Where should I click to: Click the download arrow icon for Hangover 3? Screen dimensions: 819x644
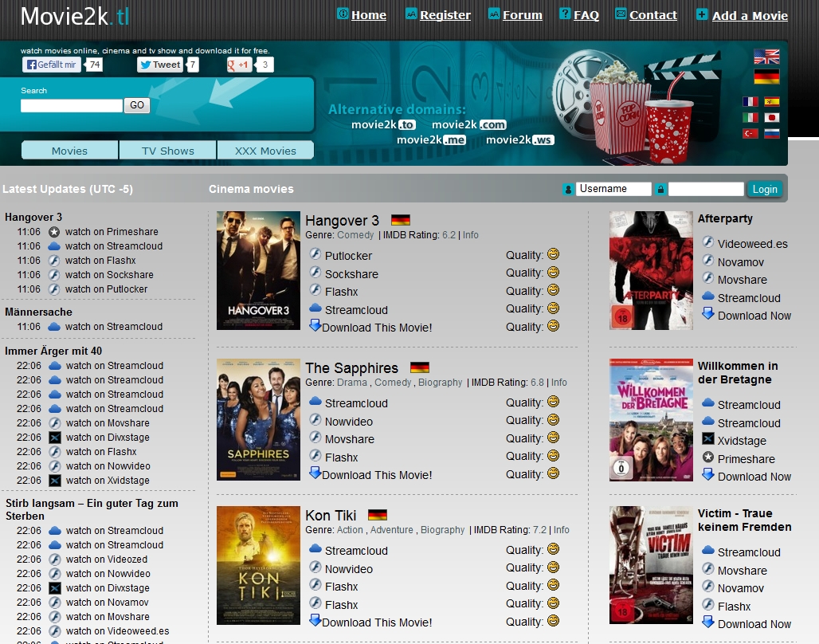pyautogui.click(x=315, y=325)
